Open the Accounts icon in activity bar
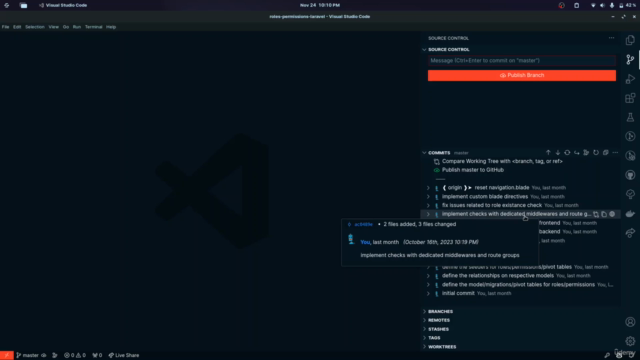 (x=630, y=322)
